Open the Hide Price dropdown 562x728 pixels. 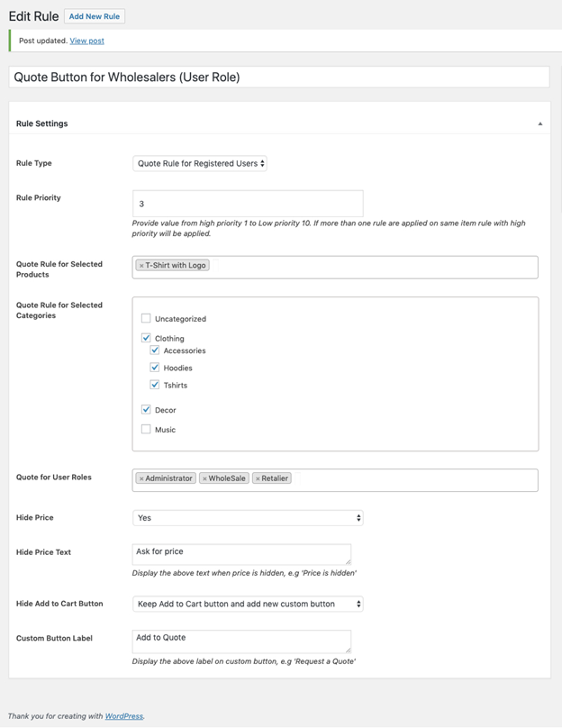click(248, 518)
